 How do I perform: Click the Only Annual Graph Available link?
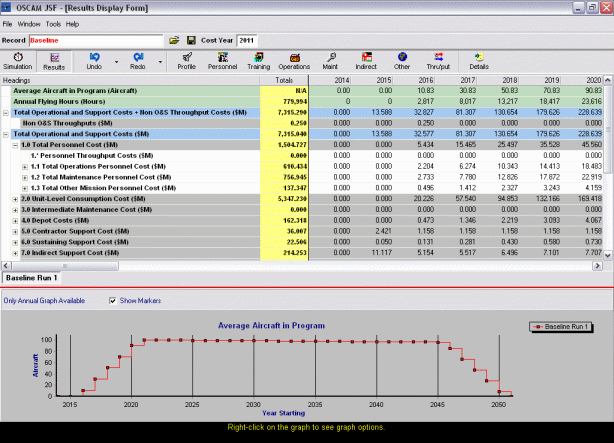click(44, 301)
